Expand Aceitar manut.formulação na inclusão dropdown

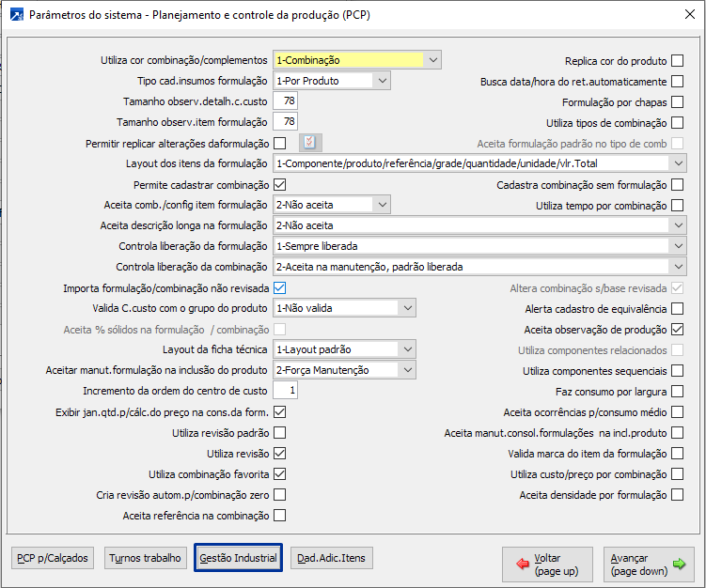[x=344, y=370]
